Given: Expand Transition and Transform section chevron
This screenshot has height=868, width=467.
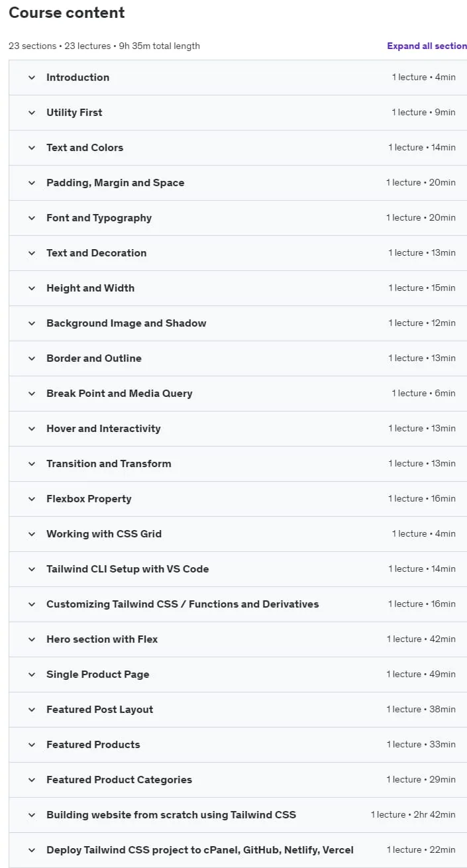Looking at the screenshot, I should [x=31, y=464].
